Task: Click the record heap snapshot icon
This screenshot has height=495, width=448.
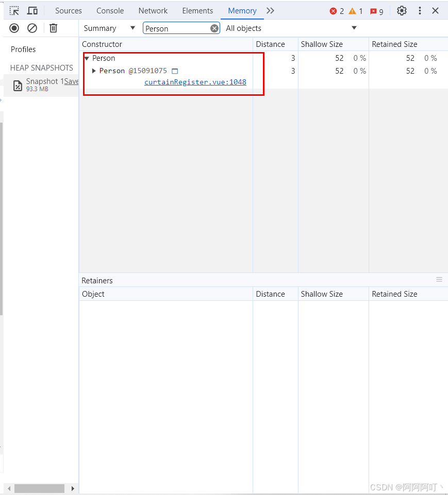Action: point(14,28)
